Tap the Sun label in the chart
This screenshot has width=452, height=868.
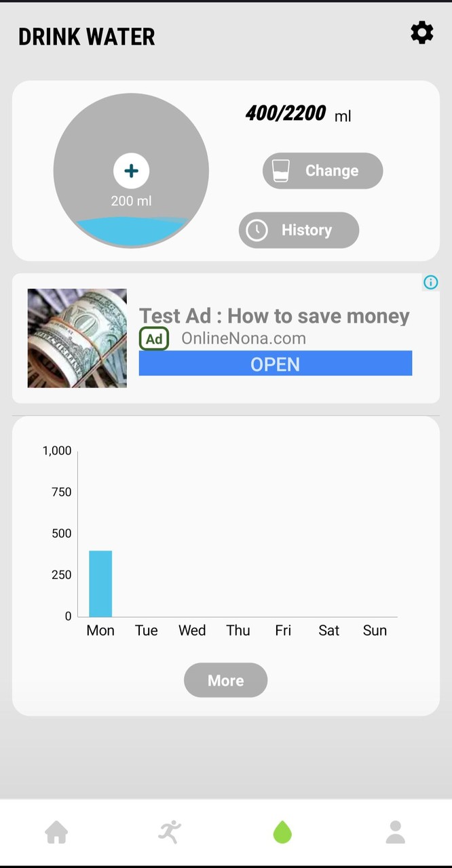click(x=375, y=630)
